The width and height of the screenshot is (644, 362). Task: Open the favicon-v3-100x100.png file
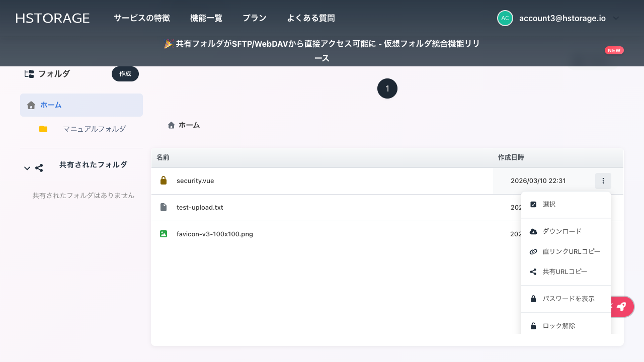pyautogui.click(x=215, y=234)
